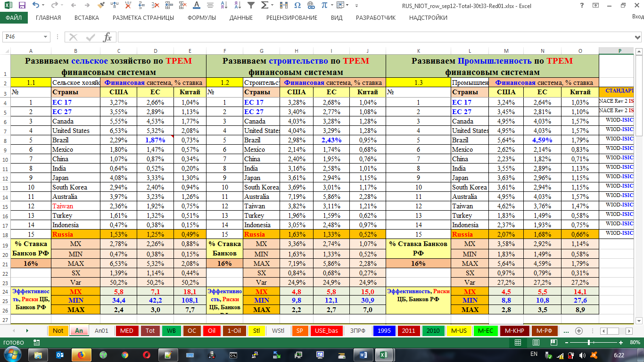Click the AutoSum sigma icon
This screenshot has height=362, width=644.
(265, 6)
